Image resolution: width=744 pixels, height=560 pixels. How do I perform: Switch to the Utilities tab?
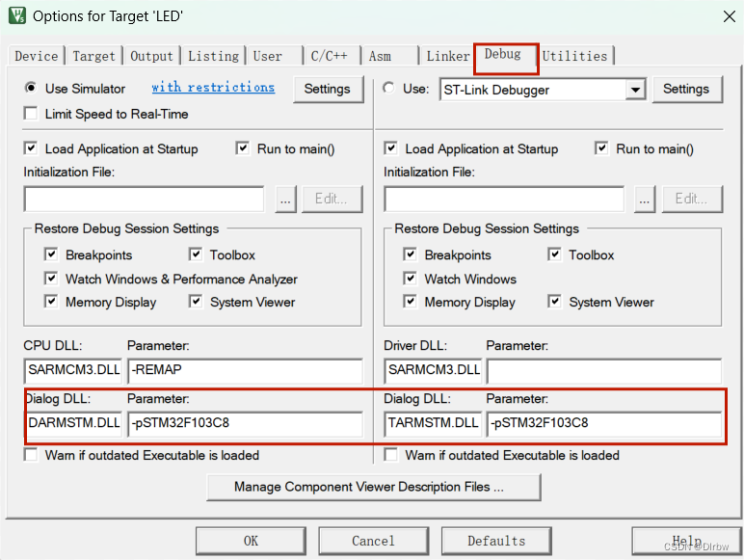pyautogui.click(x=574, y=56)
